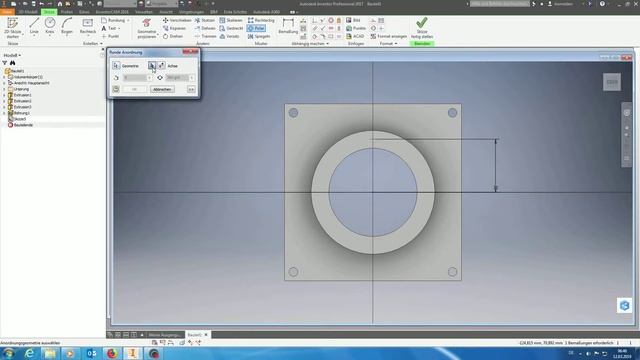
Task: Select the Dehnen extend tool
Action: (205, 28)
